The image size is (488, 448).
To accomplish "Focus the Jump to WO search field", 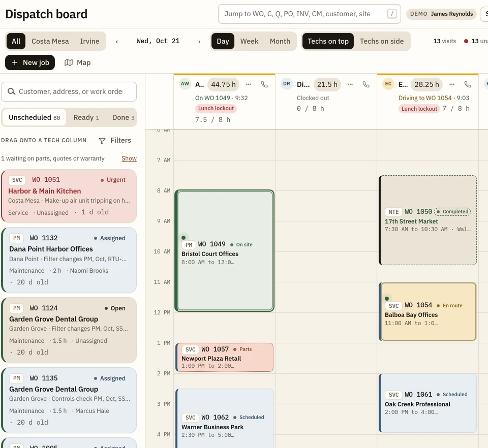I will click(x=310, y=14).
